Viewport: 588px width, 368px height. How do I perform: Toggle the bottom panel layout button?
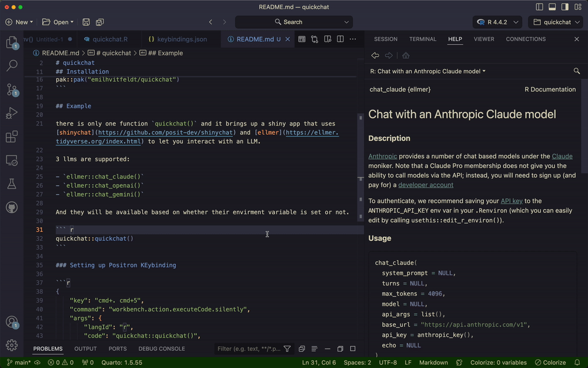click(552, 6)
